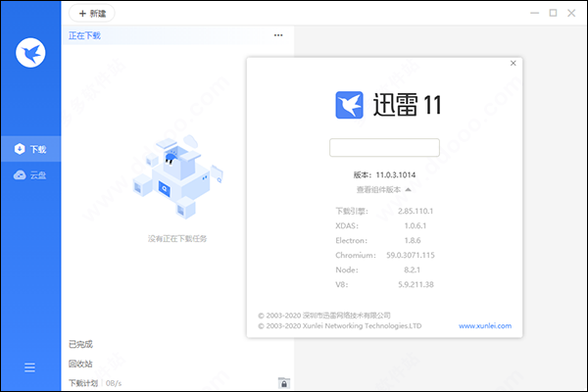Screen dimensions: 588x392
Task: Click the 新建 new task button
Action: [92, 14]
